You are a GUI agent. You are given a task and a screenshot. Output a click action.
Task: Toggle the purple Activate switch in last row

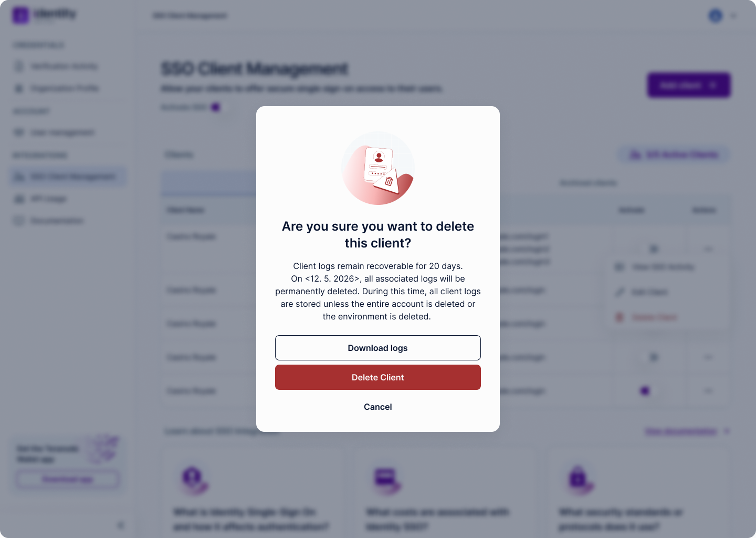click(x=646, y=391)
